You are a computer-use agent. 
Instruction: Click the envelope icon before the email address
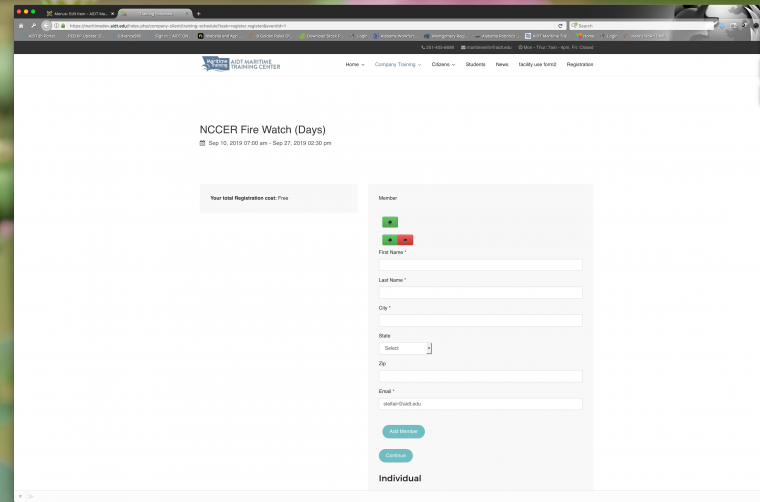[463, 47]
